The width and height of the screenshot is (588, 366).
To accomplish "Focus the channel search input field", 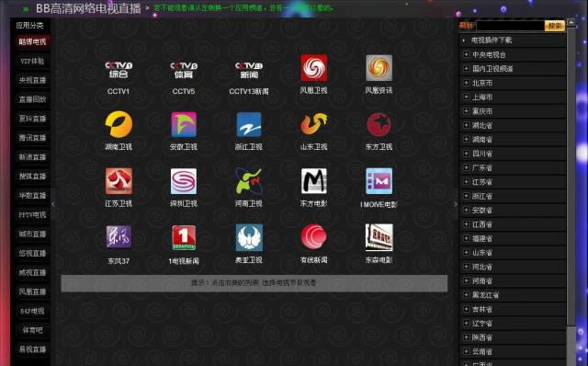I will 511,26.
